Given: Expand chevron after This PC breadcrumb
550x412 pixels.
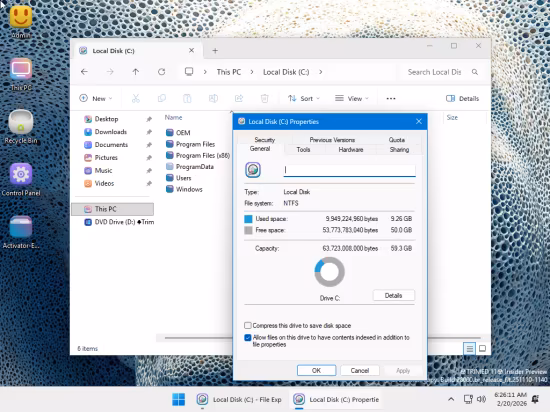Looking at the screenshot, I should click(x=252, y=72).
